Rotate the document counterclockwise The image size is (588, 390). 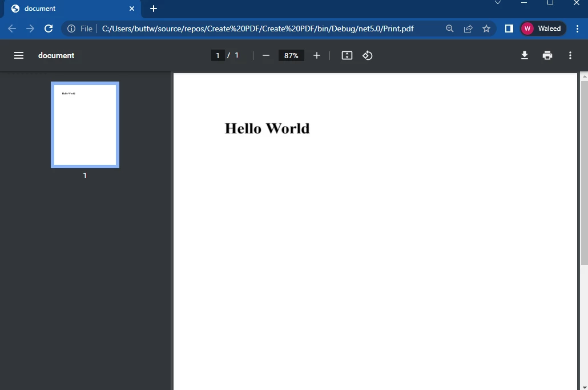(368, 55)
